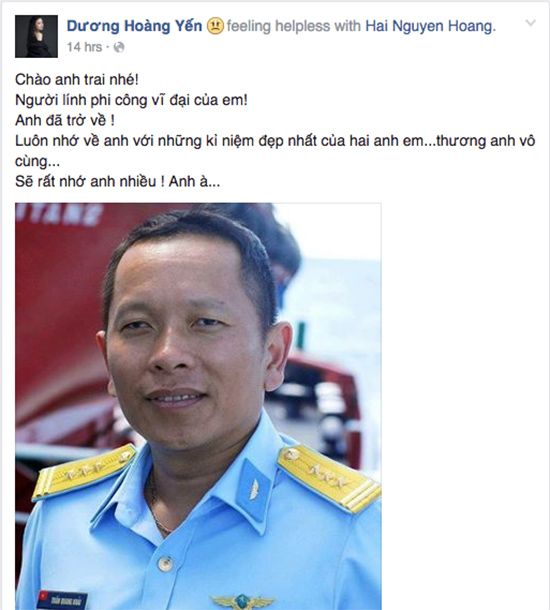Open tagged profile Hai Nguyen Hoang

[431, 26]
